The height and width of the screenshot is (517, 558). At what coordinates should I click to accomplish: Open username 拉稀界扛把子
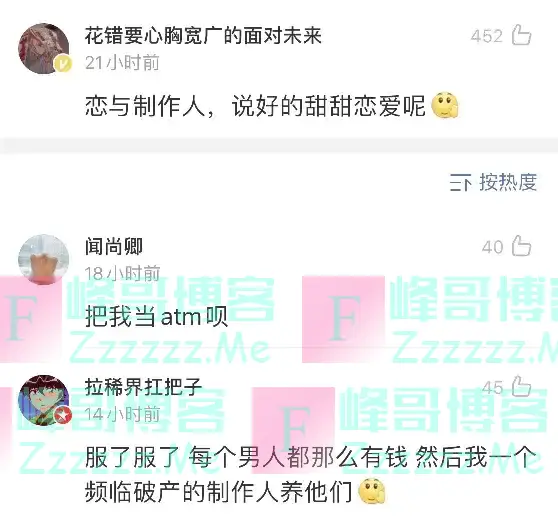(143, 387)
